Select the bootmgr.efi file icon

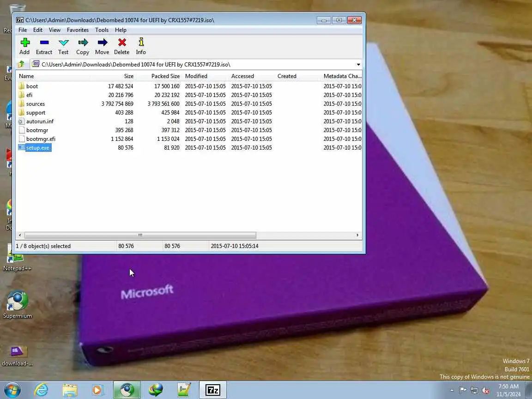pyautogui.click(x=21, y=139)
